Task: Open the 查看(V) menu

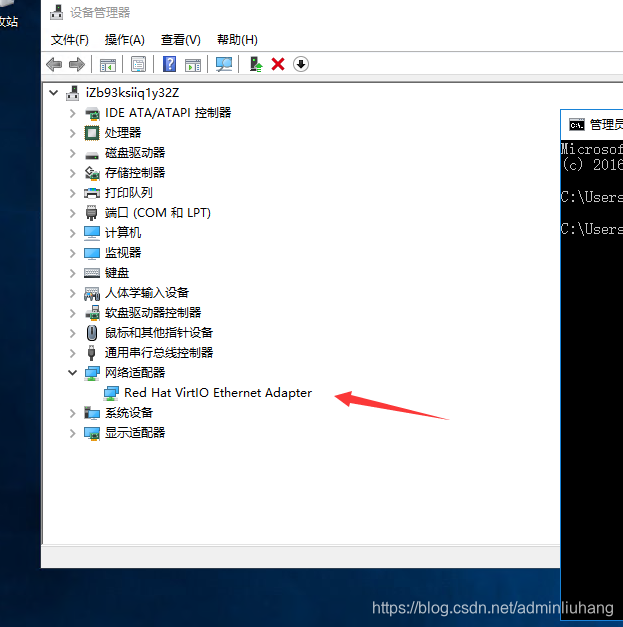Action: click(x=180, y=40)
